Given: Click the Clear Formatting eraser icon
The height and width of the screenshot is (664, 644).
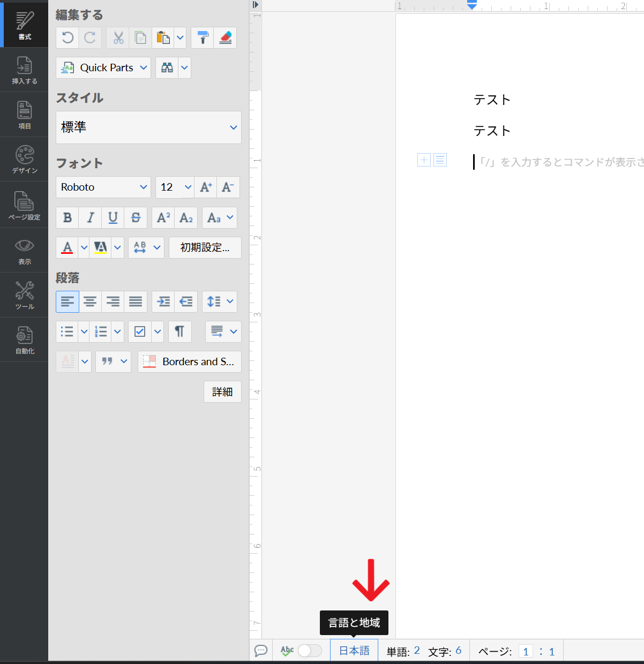Looking at the screenshot, I should (225, 37).
